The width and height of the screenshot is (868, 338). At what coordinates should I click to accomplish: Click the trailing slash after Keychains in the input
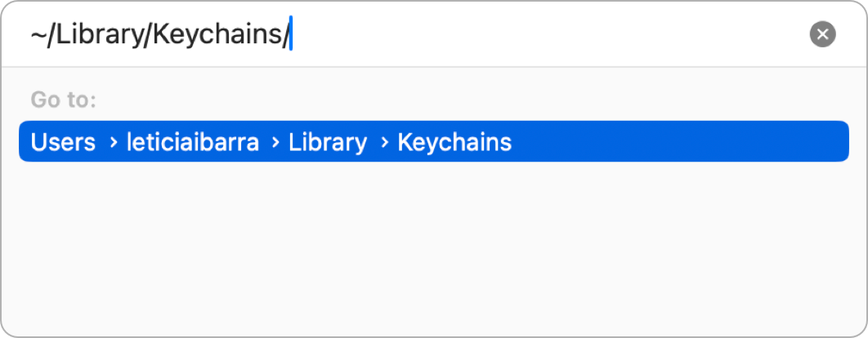click(x=284, y=35)
